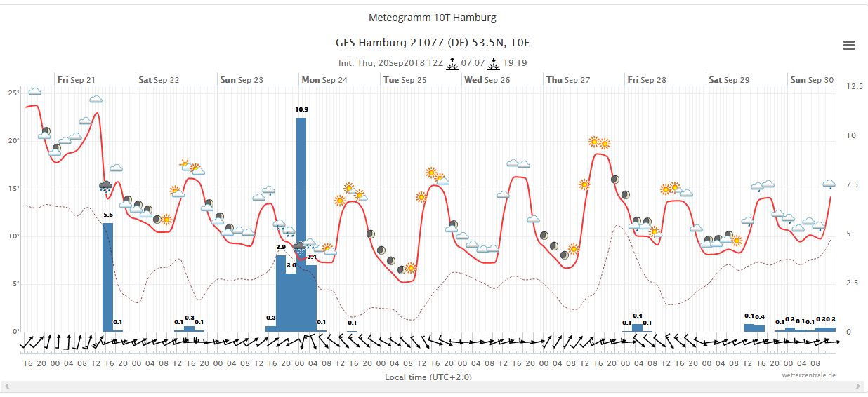Select the heavy rain icon beside the 10.9 bar
The height and width of the screenshot is (397, 868).
tap(301, 248)
